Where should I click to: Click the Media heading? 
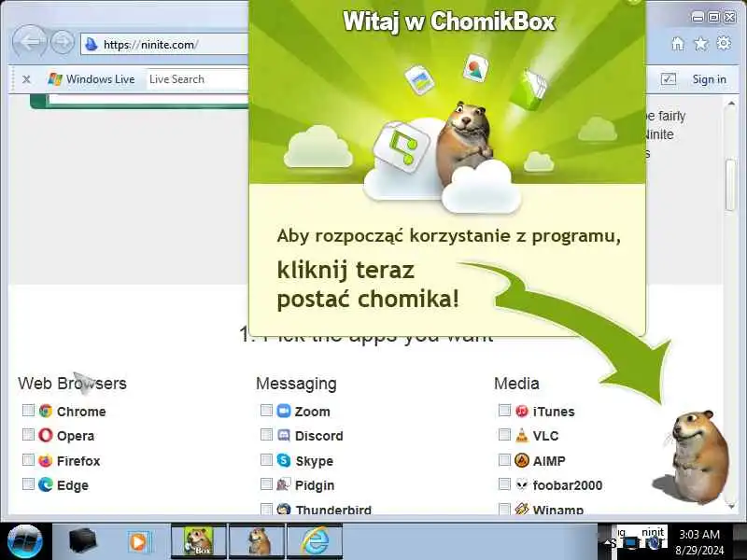tap(516, 384)
